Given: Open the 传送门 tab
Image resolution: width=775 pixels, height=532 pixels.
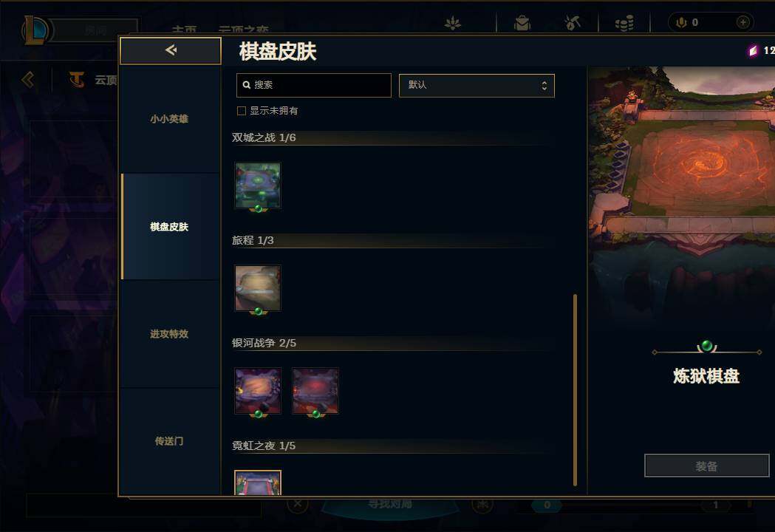Looking at the screenshot, I should tap(169, 441).
